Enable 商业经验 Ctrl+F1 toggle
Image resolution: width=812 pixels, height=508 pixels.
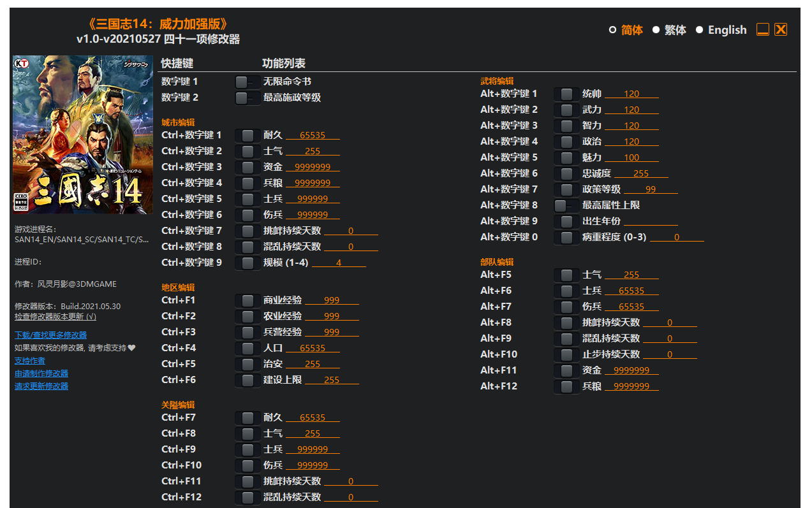(247, 300)
